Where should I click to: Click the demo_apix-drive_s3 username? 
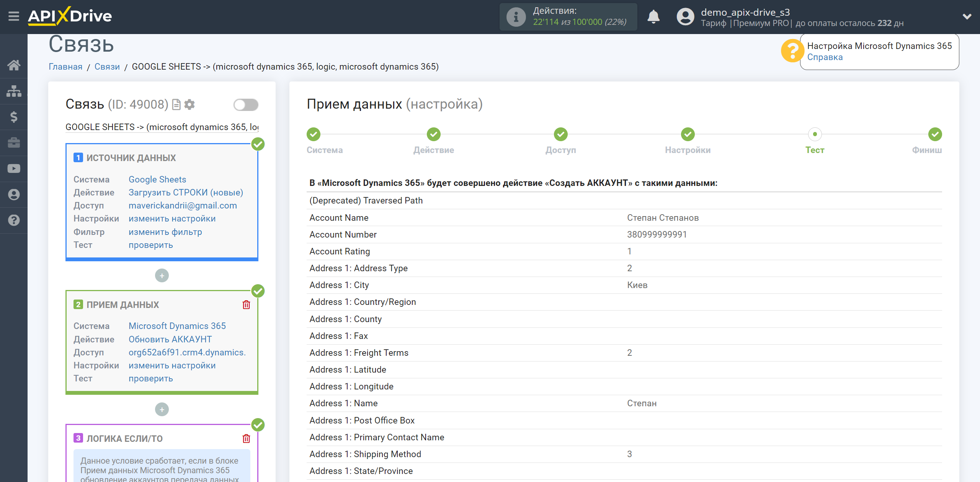pyautogui.click(x=745, y=12)
